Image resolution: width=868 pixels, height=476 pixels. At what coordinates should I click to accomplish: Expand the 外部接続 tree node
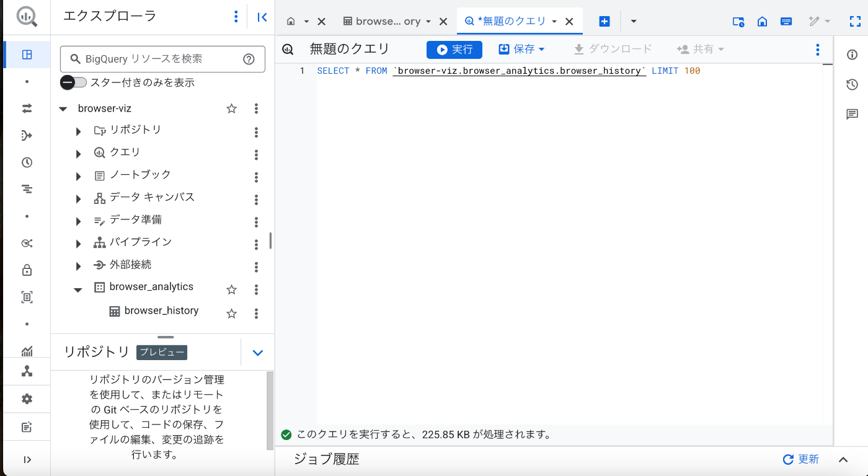click(x=78, y=267)
